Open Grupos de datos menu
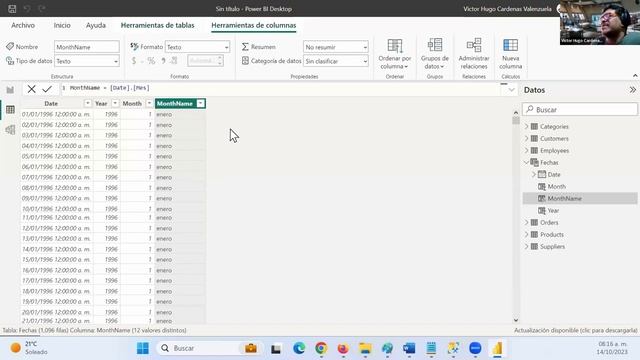 (x=435, y=54)
